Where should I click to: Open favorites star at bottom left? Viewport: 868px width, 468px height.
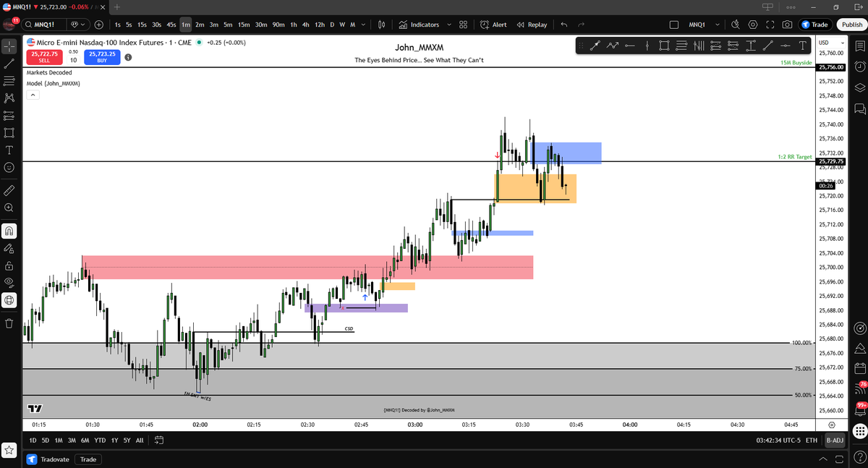pyautogui.click(x=9, y=450)
